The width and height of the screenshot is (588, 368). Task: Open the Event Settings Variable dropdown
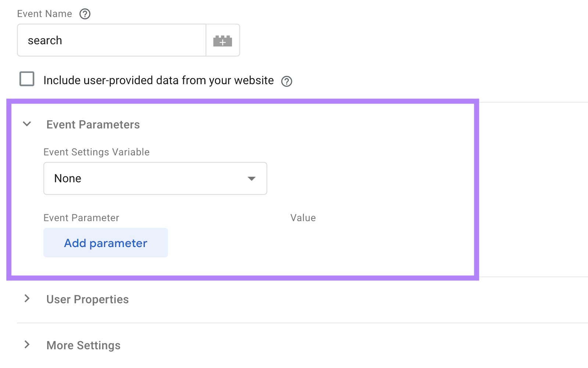155,179
